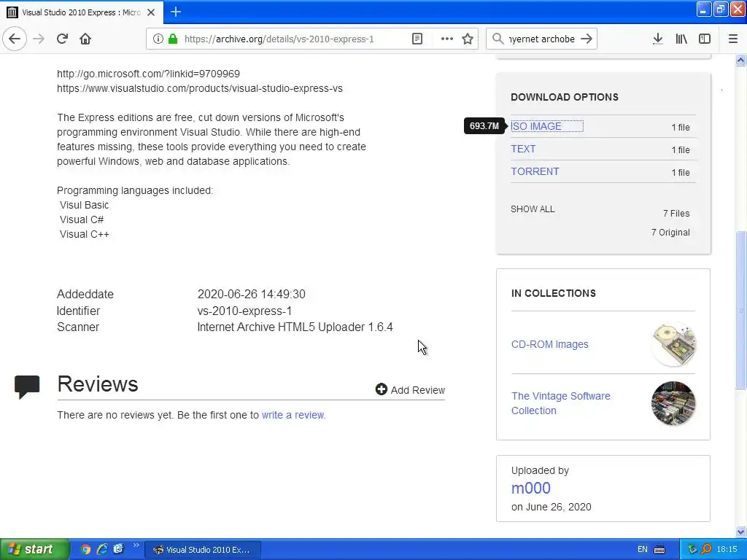
Task: Bookmark this page with the star
Action: click(468, 39)
